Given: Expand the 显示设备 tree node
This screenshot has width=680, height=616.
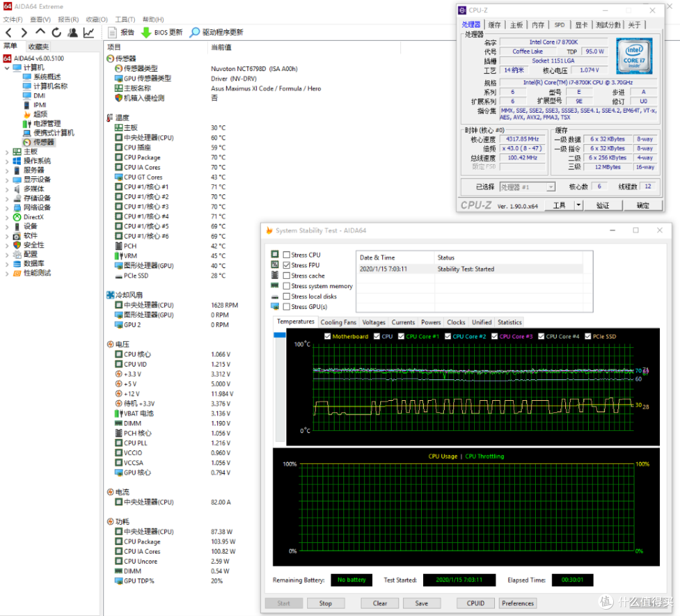Looking at the screenshot, I should pyautogui.click(x=7, y=180).
